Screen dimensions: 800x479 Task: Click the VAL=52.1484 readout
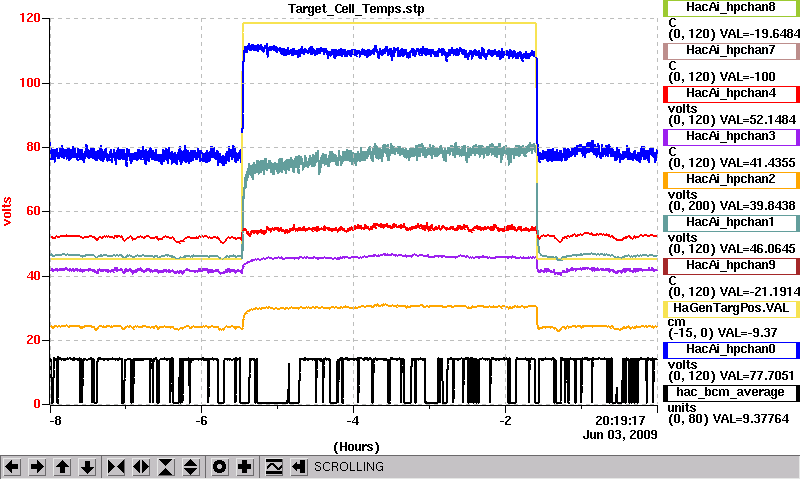(757, 120)
